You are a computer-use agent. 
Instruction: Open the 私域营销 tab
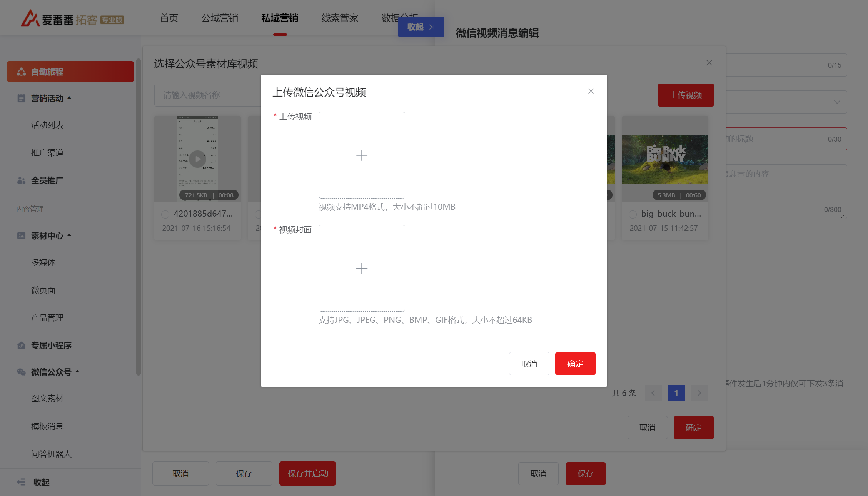point(280,18)
